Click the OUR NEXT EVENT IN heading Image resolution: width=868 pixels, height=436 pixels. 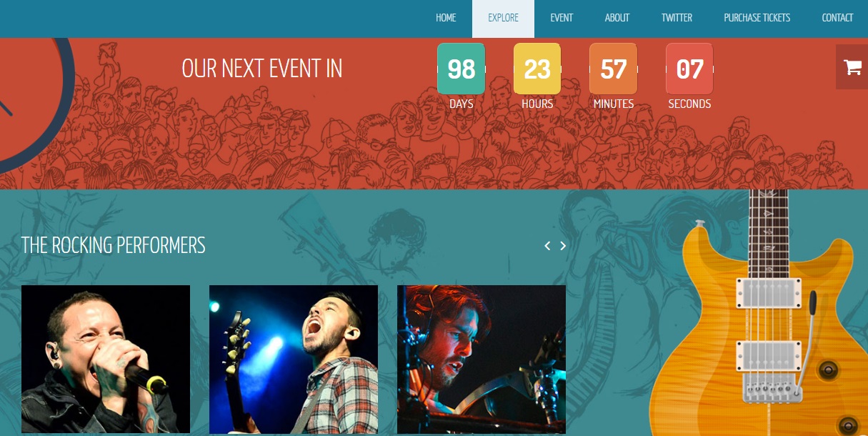tap(262, 69)
